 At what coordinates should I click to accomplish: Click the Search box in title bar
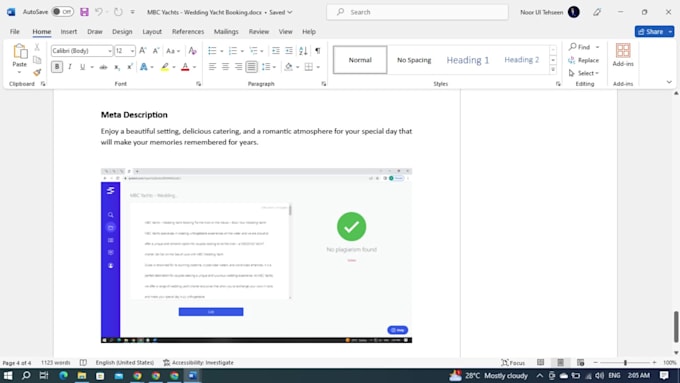pos(417,12)
